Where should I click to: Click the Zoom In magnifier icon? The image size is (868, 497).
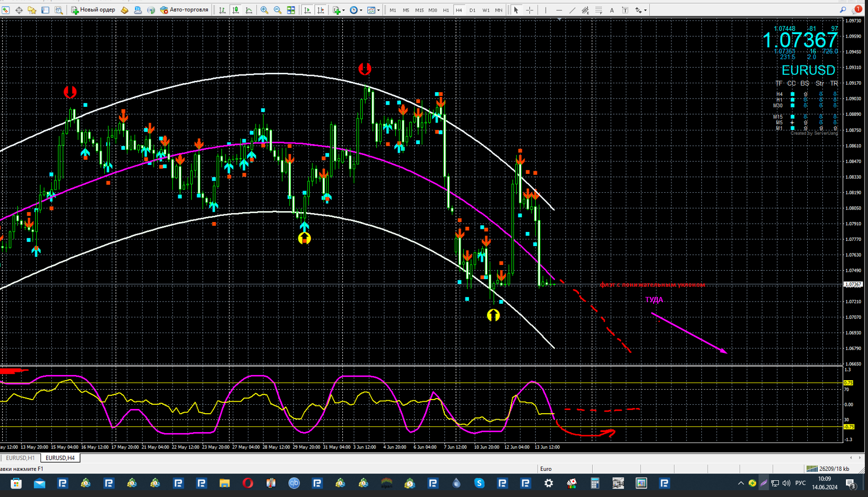(264, 10)
